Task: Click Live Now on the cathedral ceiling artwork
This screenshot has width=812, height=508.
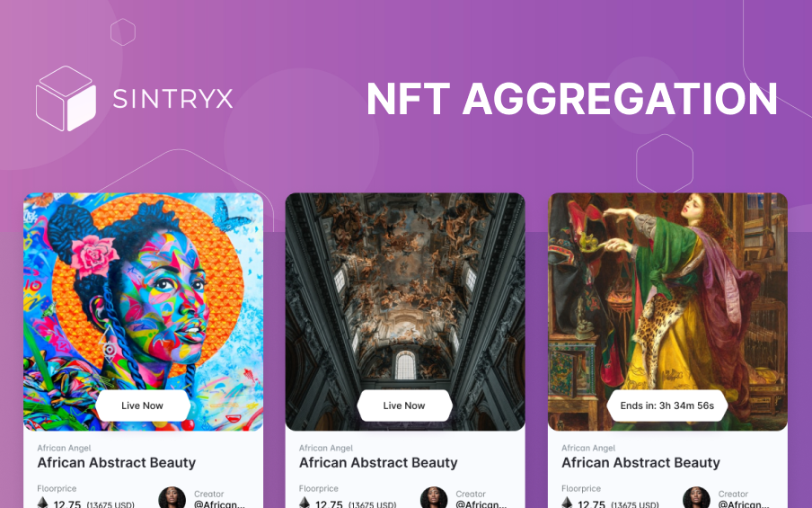Action: [x=404, y=406]
